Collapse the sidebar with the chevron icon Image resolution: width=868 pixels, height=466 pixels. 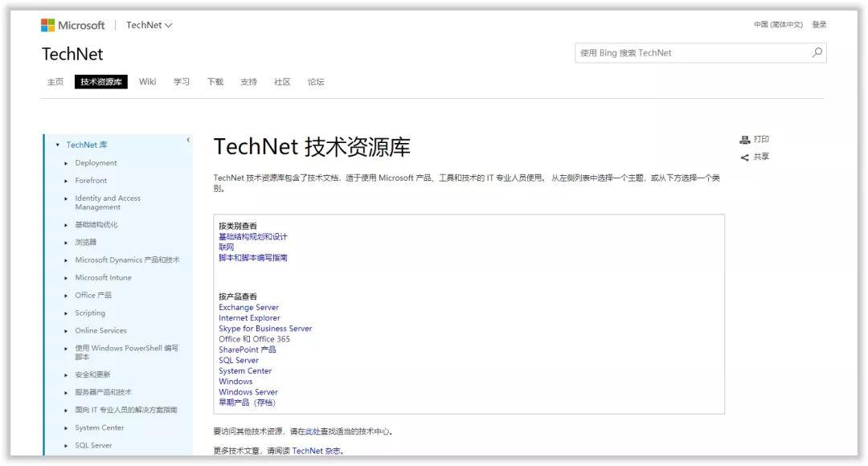(190, 138)
